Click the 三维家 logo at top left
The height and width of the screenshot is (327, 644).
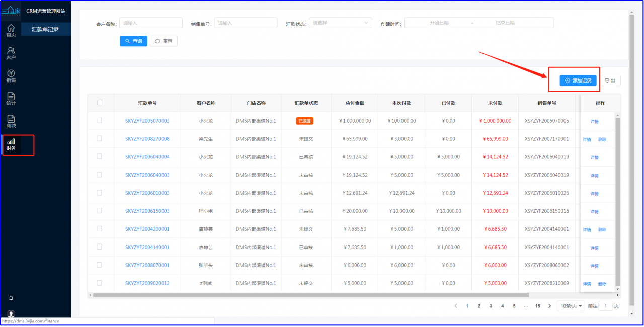click(x=11, y=11)
